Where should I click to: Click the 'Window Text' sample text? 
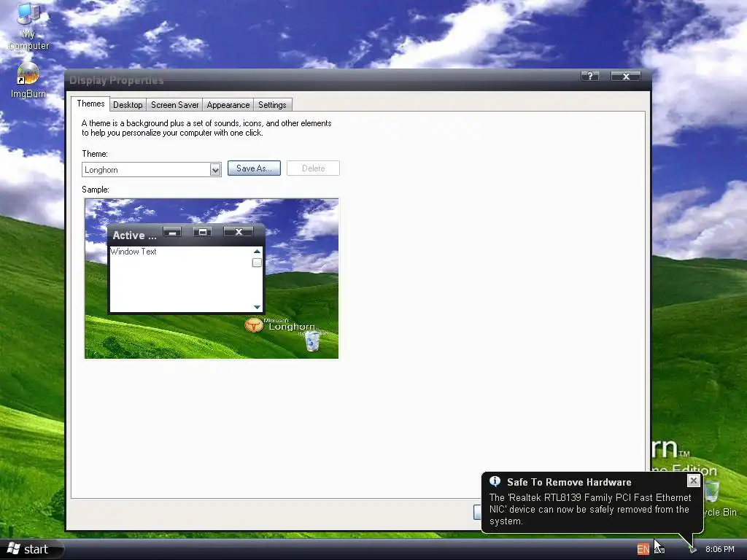pos(133,252)
